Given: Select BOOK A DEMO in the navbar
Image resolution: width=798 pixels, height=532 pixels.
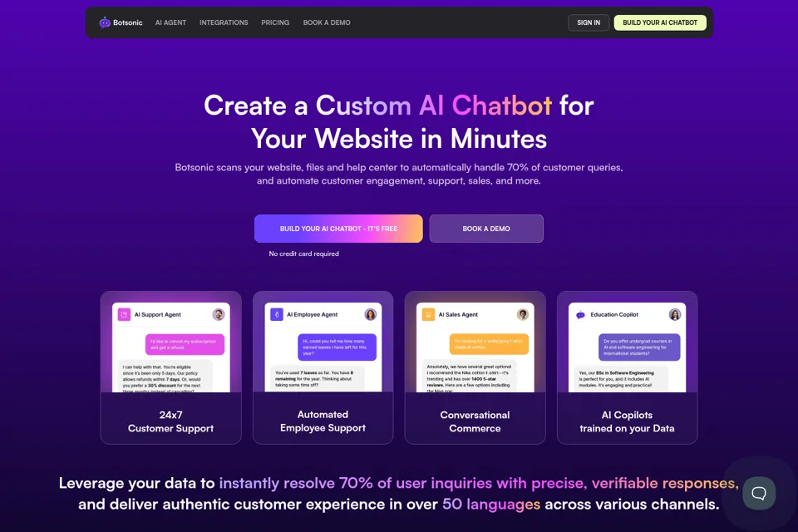Looking at the screenshot, I should pyautogui.click(x=327, y=22).
